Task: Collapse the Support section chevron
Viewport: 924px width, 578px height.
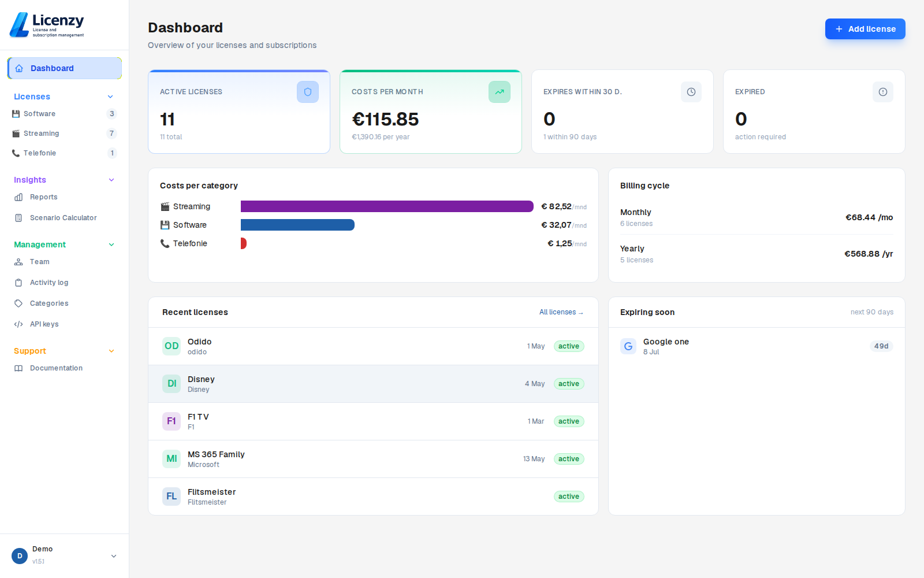Action: point(111,351)
